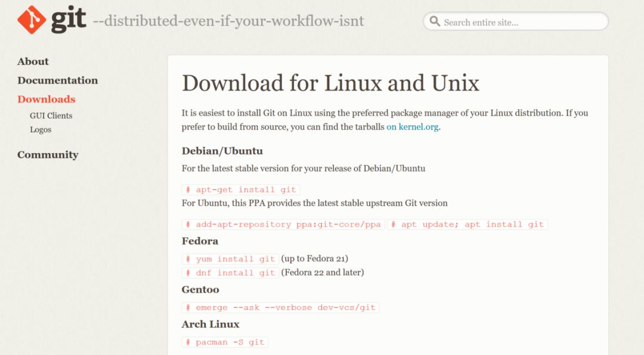Click emerge --ask --verbose dev-vcs/git command
644x355 pixels.
tap(280, 307)
